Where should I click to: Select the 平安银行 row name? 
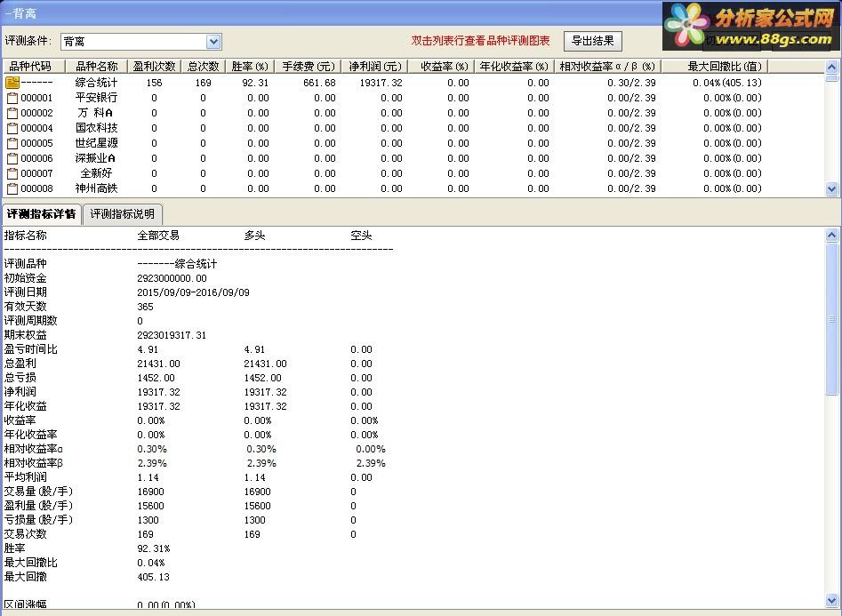click(96, 98)
